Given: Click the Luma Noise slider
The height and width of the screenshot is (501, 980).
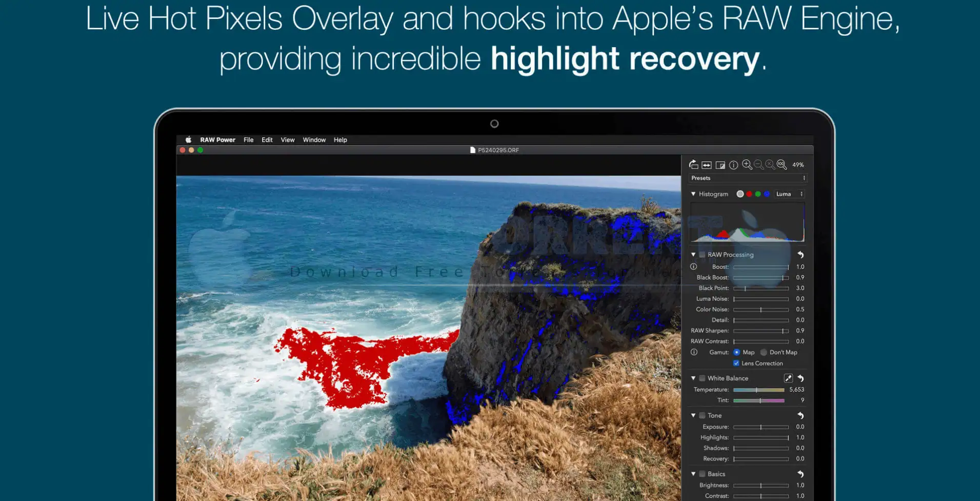Looking at the screenshot, I should [x=761, y=299].
